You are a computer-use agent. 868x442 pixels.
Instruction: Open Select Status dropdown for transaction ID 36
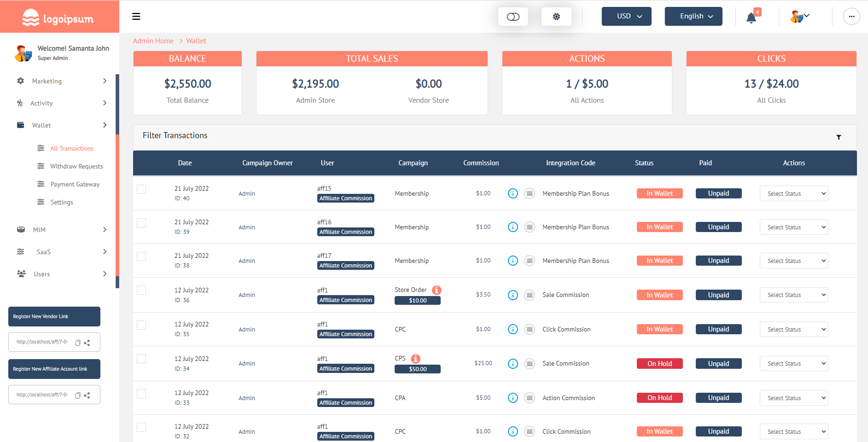tap(793, 295)
